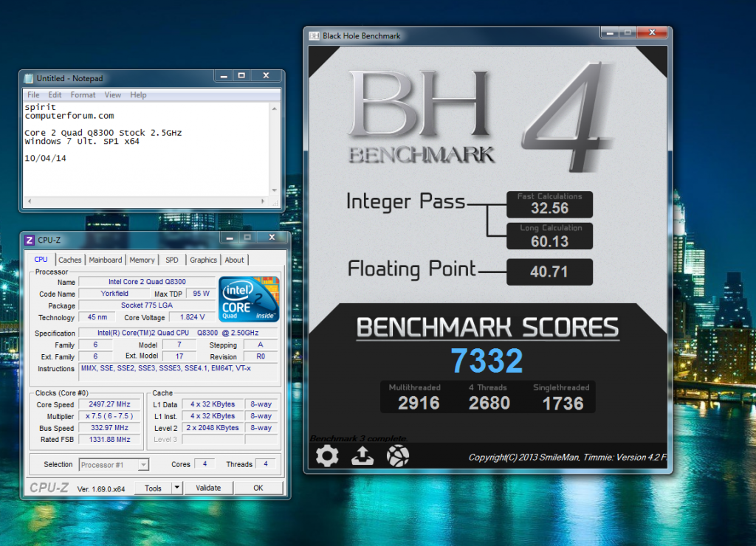
Task: Click the Singlethreaded score 1736
Action: point(563,404)
